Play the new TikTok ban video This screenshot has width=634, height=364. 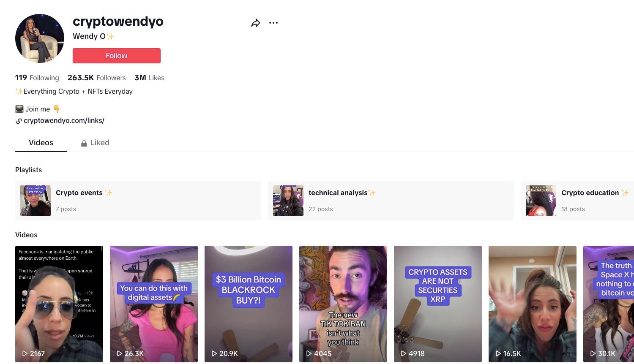(x=343, y=304)
